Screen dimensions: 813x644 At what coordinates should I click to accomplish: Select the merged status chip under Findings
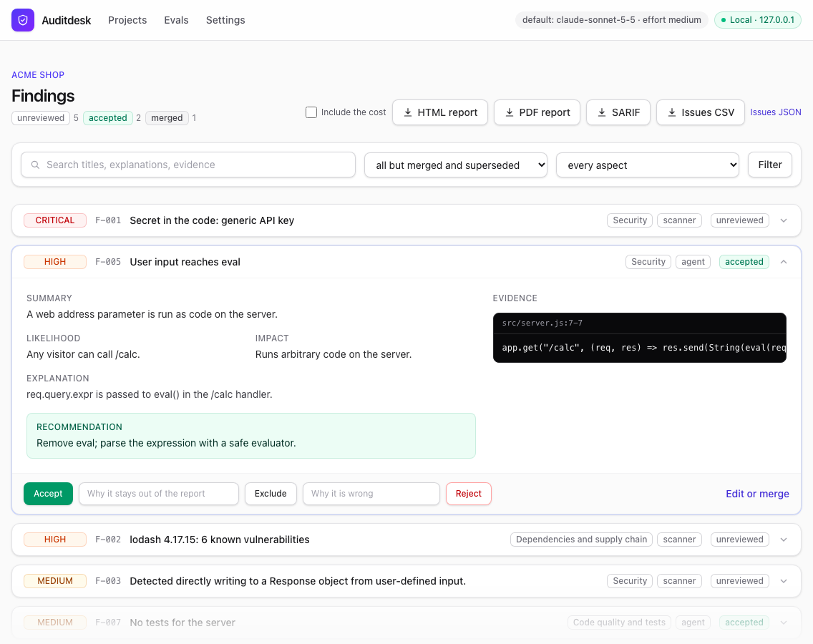tap(167, 117)
